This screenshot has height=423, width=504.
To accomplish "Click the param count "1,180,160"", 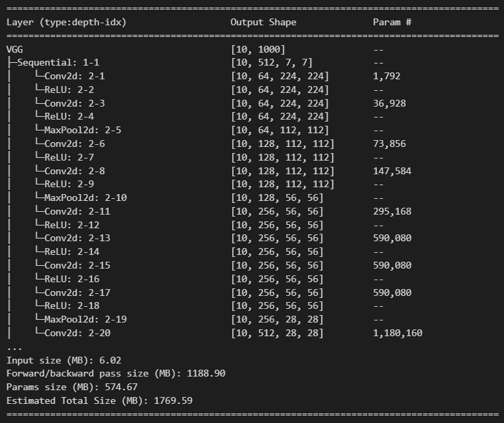I will [x=397, y=333].
